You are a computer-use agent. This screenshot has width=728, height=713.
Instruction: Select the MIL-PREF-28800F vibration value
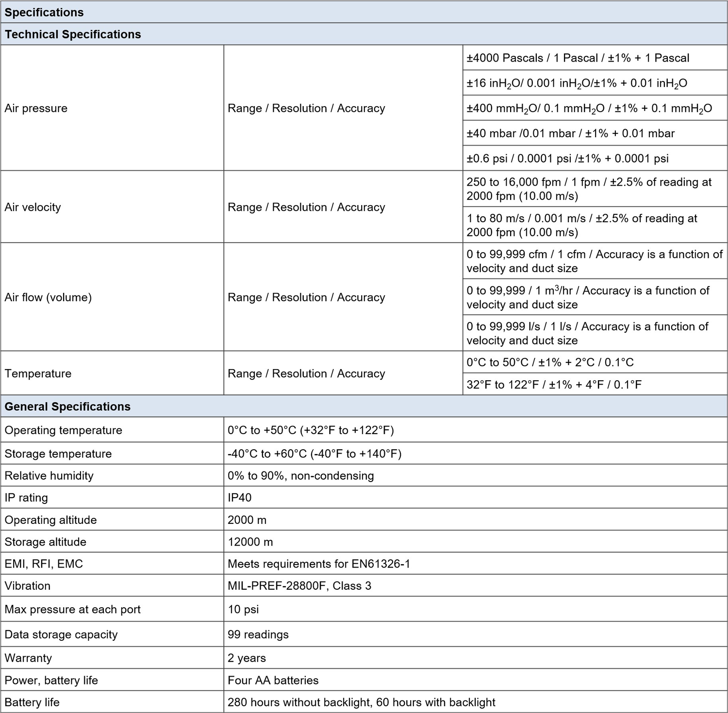(x=299, y=586)
